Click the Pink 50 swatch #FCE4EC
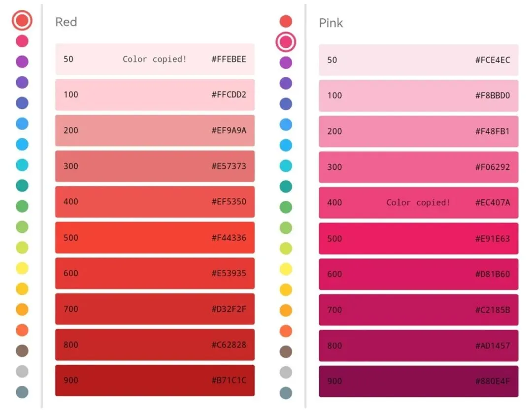 coord(418,60)
